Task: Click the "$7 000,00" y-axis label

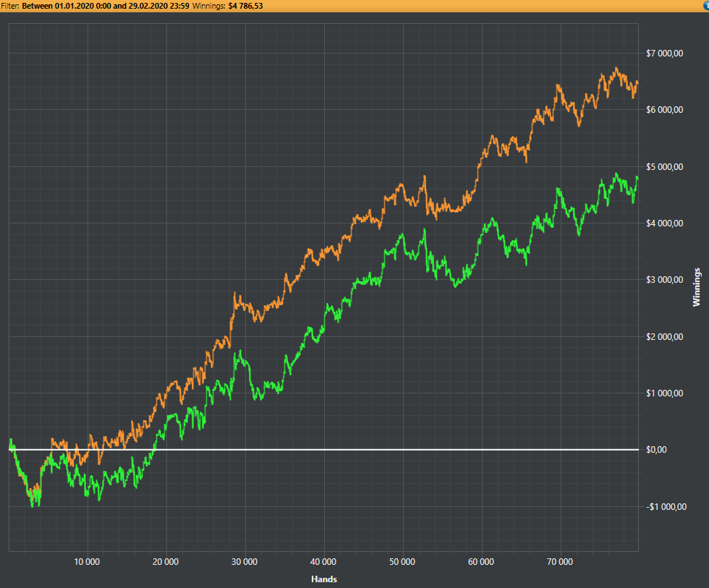Action: (x=664, y=54)
